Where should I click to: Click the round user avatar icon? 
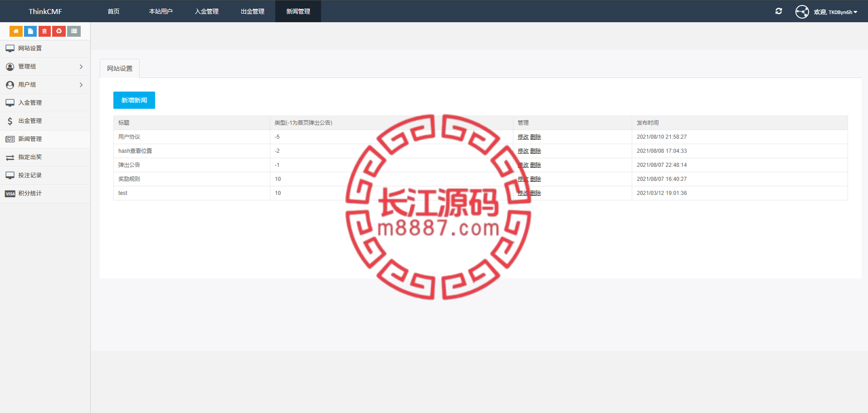tap(802, 12)
